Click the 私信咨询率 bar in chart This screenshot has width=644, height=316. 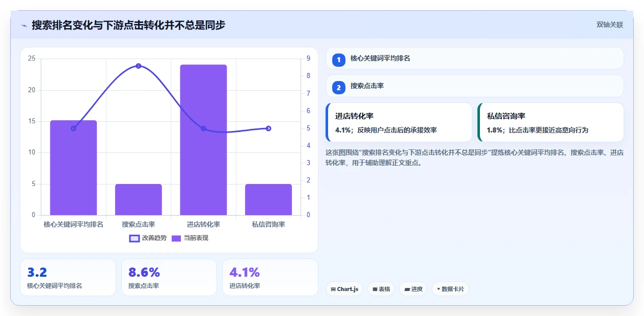[269, 200]
